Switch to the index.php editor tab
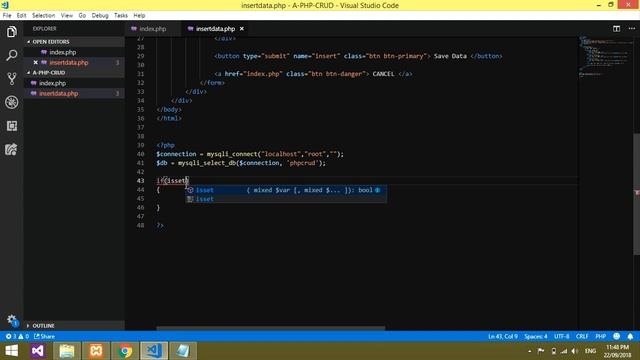640x360 pixels. pos(153,29)
